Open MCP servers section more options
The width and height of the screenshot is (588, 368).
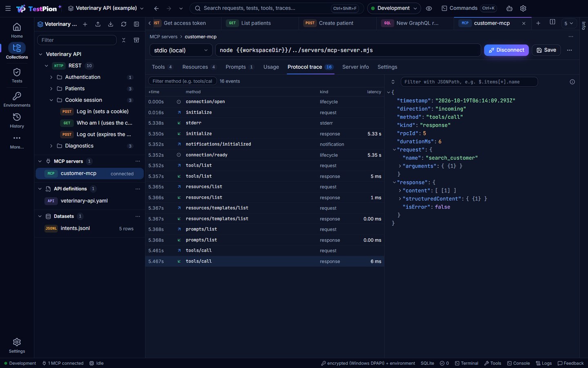tap(138, 161)
